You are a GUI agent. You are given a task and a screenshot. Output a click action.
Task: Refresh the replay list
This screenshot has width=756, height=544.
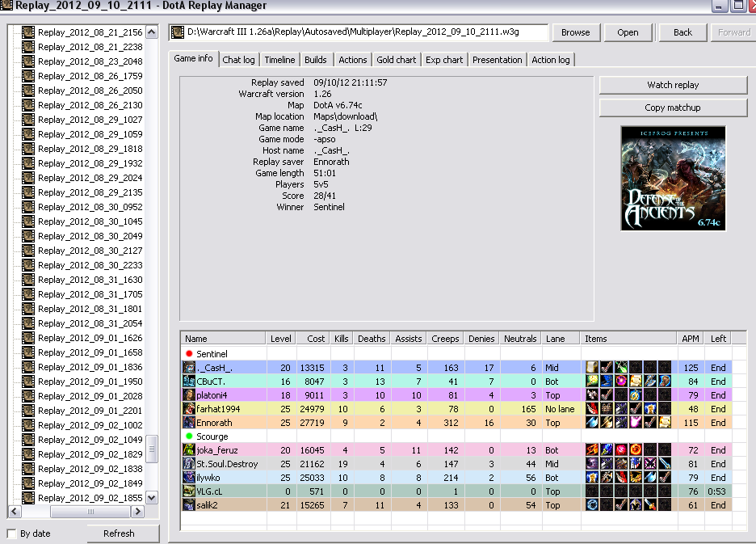(x=119, y=533)
